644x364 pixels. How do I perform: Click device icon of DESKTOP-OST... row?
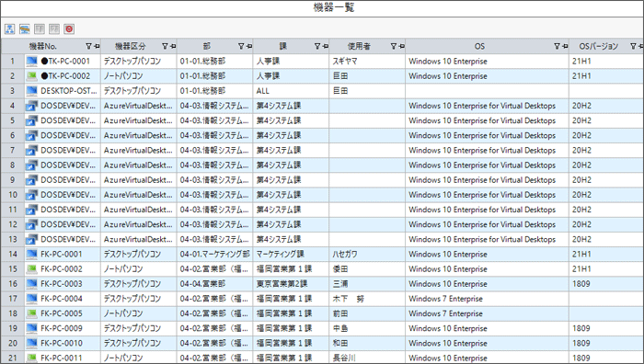[31, 91]
